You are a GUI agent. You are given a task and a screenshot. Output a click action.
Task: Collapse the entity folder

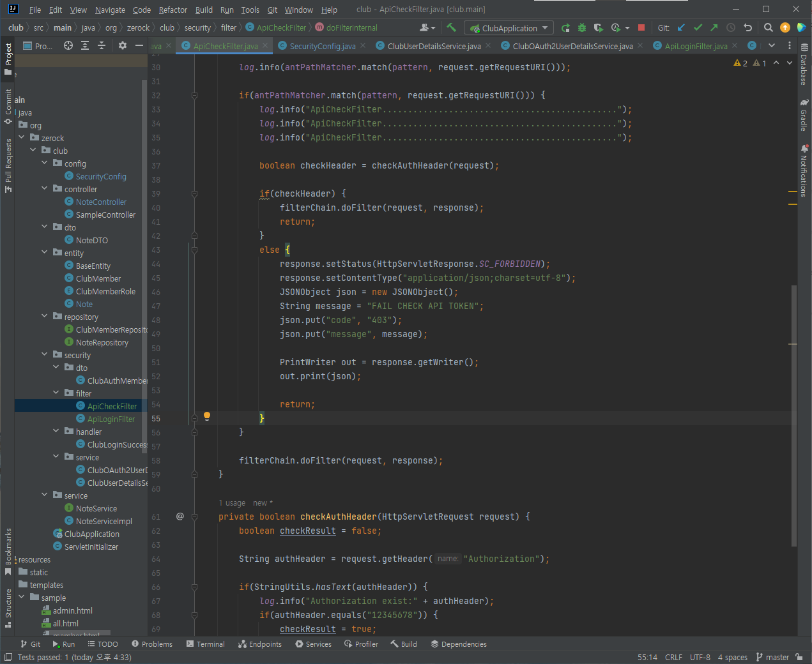coord(45,252)
